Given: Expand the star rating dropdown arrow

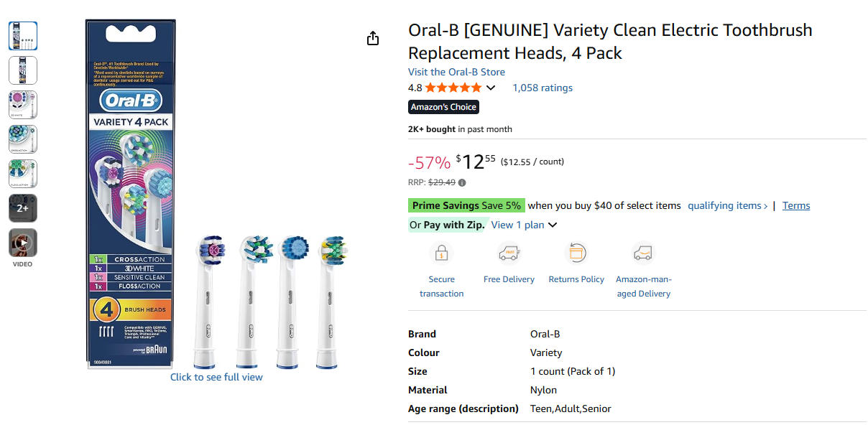Looking at the screenshot, I should pos(491,88).
